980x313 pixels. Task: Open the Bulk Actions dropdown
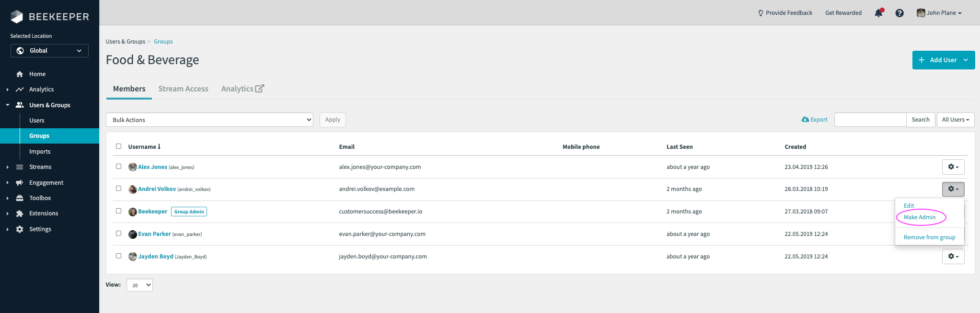[209, 120]
